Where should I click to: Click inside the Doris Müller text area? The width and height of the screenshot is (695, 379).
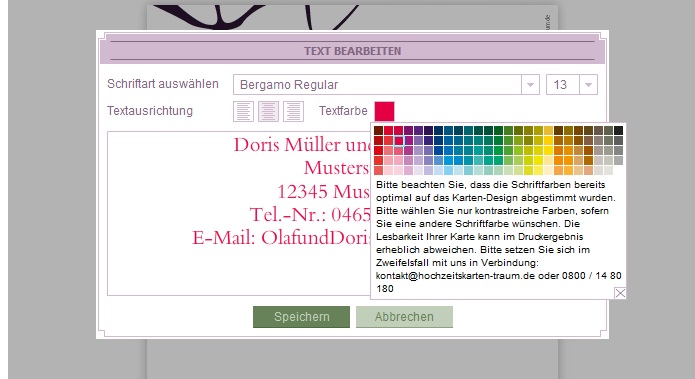(239, 213)
